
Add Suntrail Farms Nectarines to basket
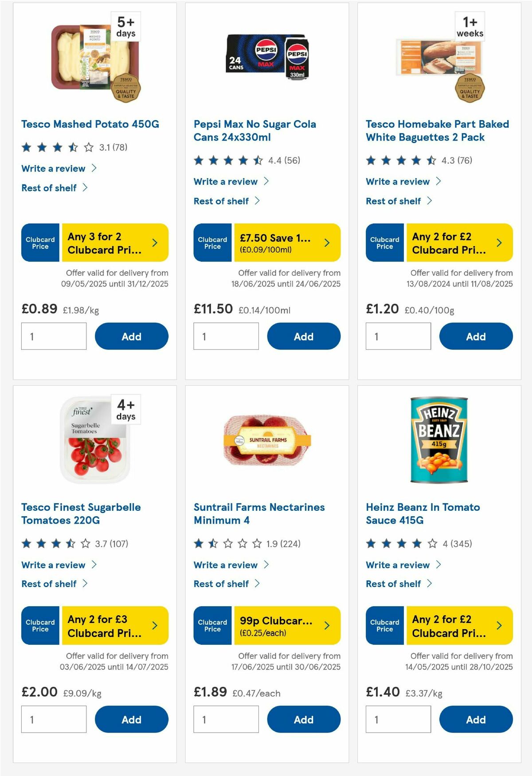pyautogui.click(x=303, y=719)
